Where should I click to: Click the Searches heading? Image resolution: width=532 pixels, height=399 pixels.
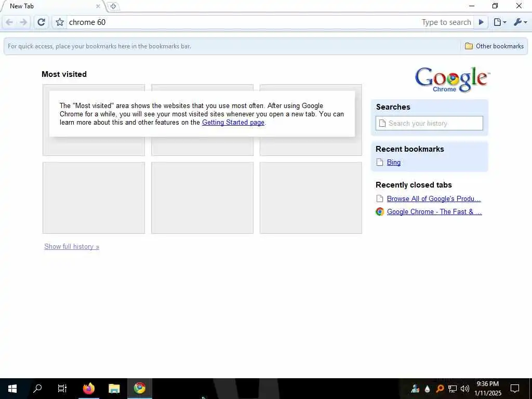point(393,107)
